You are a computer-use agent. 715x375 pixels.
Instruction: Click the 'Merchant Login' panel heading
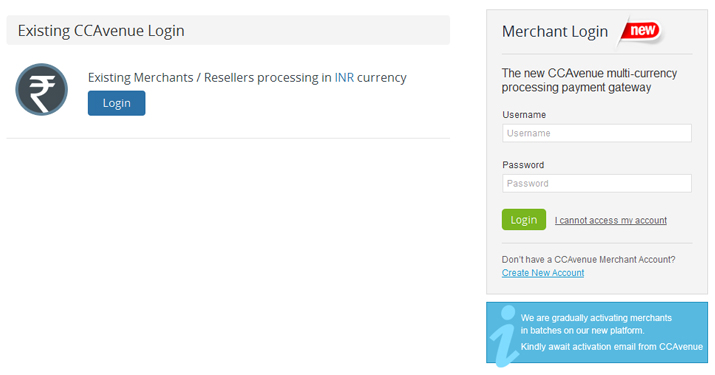coord(555,31)
